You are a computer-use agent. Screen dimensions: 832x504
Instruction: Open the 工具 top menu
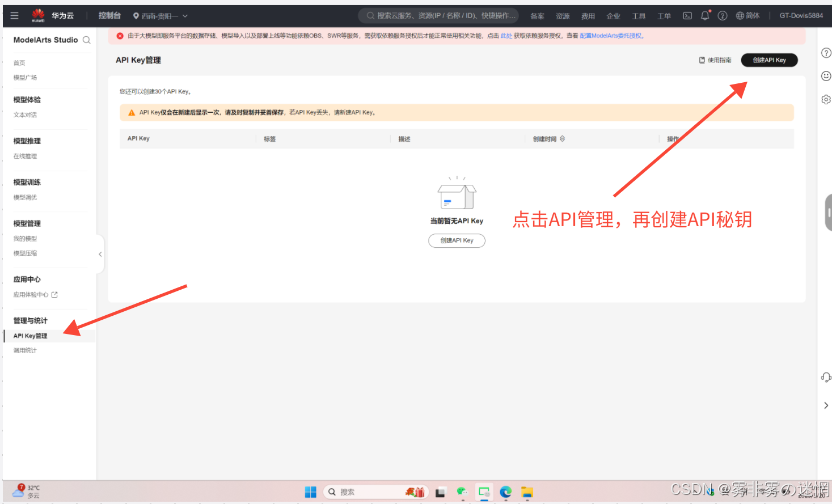[639, 16]
